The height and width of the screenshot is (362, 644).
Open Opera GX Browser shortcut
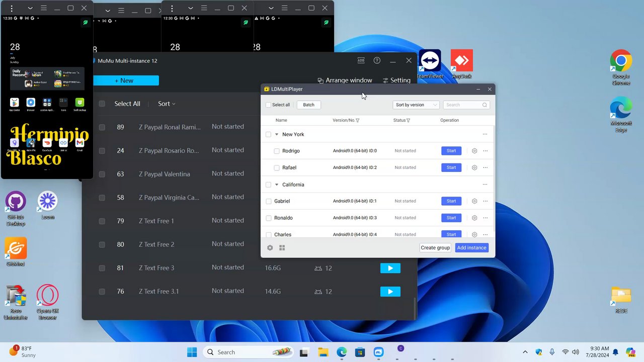pyautogui.click(x=47, y=303)
